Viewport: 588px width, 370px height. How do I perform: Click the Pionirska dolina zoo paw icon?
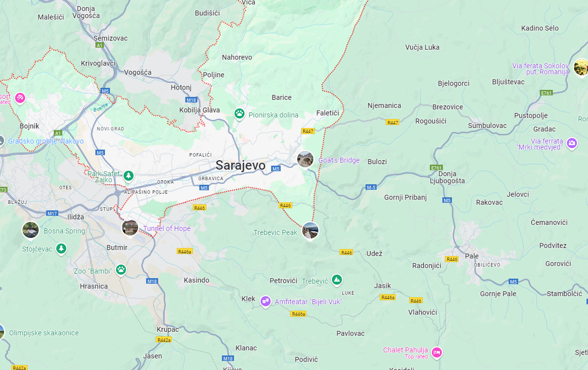(239, 113)
